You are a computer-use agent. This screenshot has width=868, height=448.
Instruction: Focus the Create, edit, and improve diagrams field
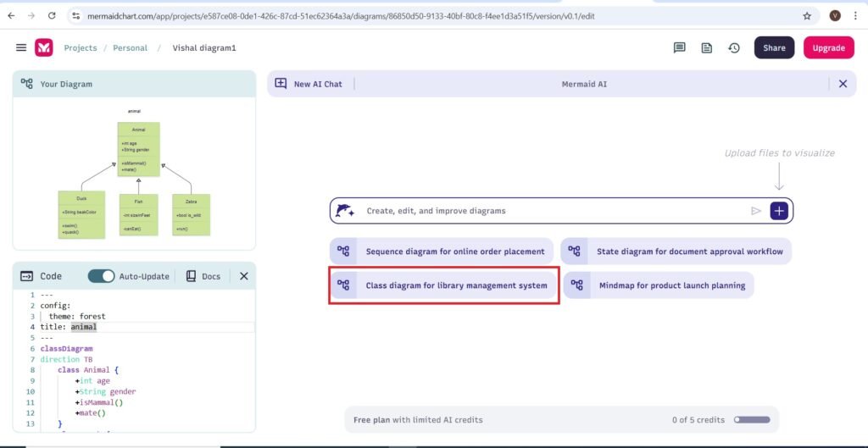click(x=551, y=211)
